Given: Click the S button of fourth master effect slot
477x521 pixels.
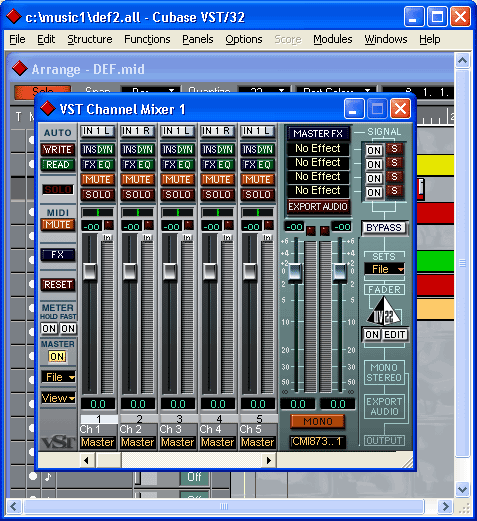Looking at the screenshot, I should [x=394, y=191].
